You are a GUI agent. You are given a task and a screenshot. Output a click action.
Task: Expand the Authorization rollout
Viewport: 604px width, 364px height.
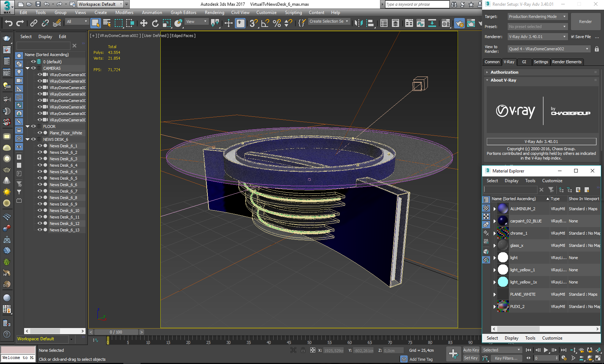504,72
